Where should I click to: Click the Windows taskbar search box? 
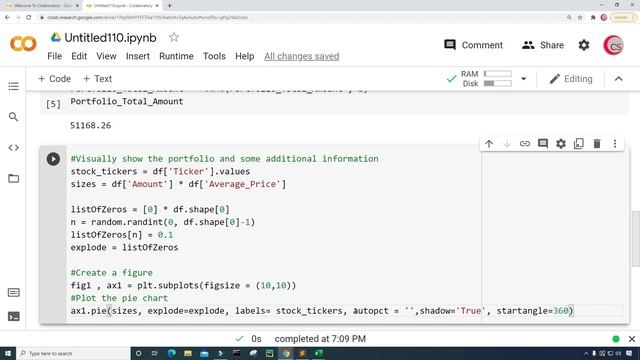(73, 353)
